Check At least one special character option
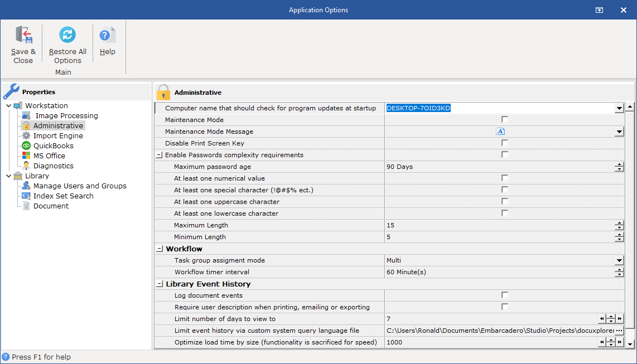The image size is (637, 364). coord(505,190)
